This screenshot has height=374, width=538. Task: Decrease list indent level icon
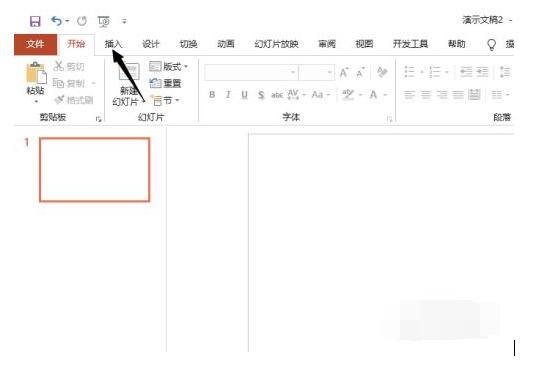(x=466, y=72)
